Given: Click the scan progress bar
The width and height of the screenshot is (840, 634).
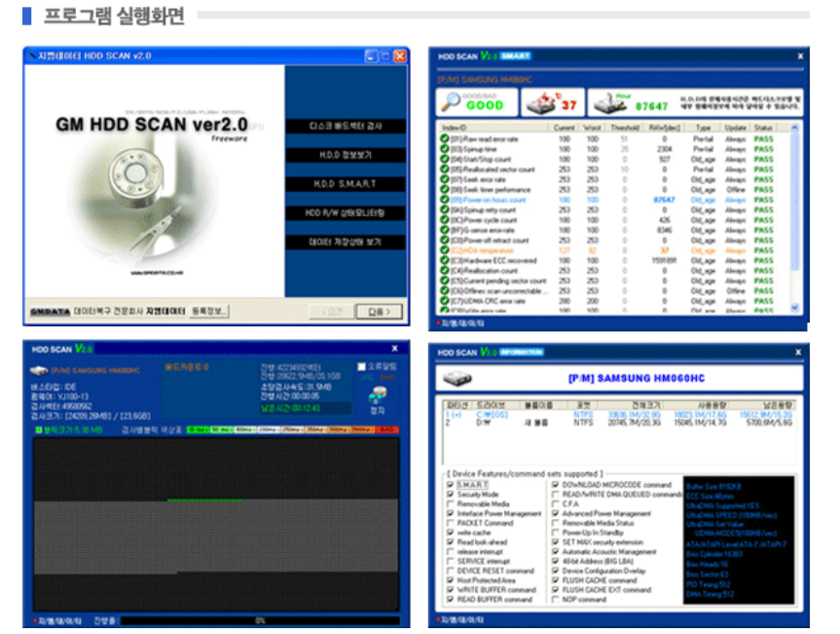Looking at the screenshot, I should click(260, 620).
